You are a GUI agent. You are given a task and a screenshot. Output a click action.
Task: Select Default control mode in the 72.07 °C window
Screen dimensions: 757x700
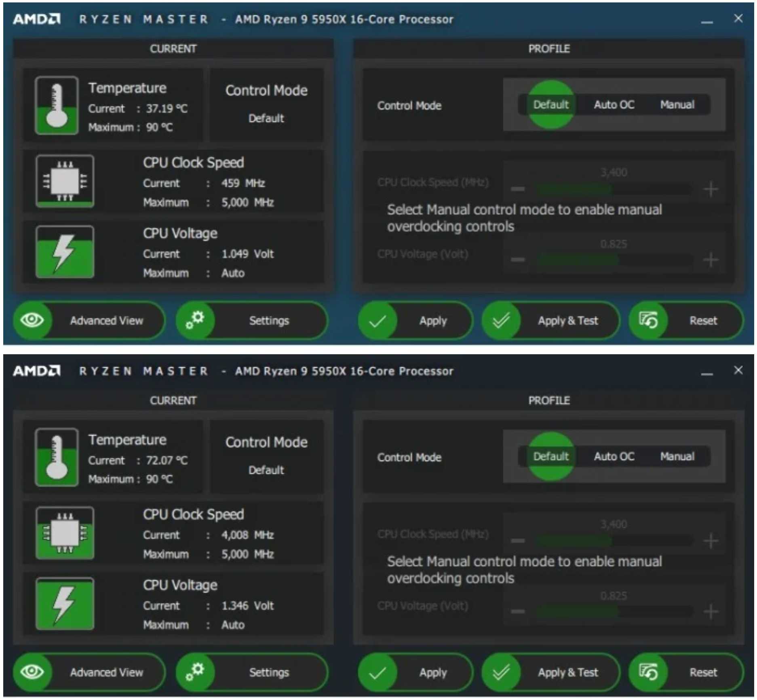pyautogui.click(x=550, y=457)
